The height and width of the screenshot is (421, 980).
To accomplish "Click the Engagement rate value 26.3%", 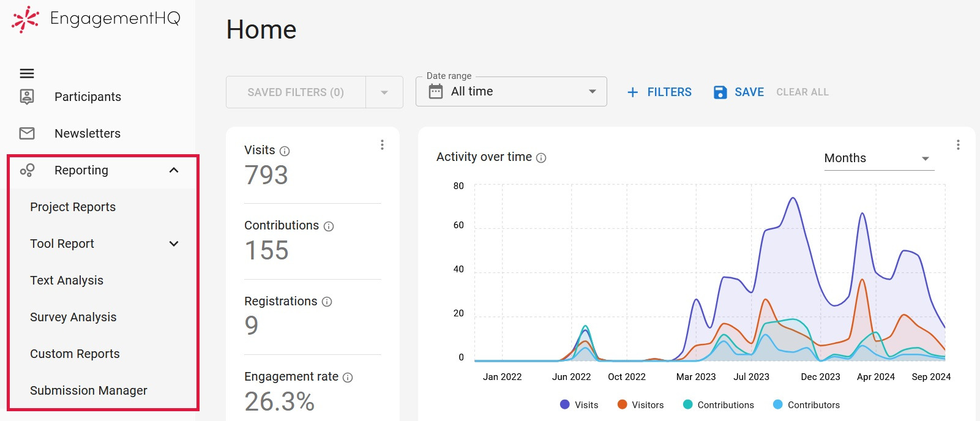I will pos(280,401).
